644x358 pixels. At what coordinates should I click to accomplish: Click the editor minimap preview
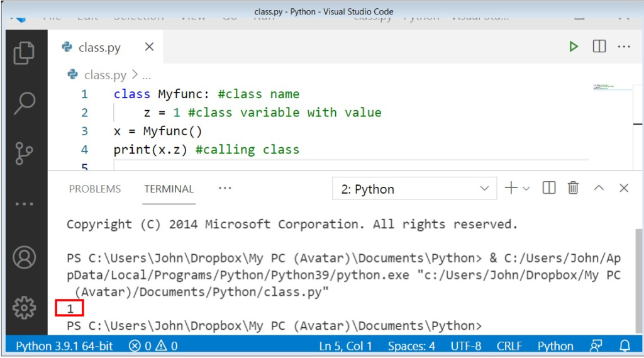coord(612,87)
